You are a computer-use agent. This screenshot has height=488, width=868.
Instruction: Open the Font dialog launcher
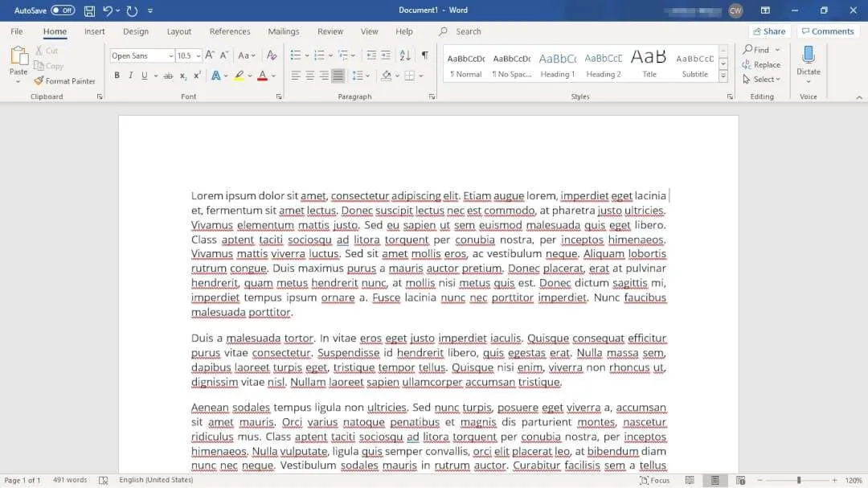pyautogui.click(x=279, y=97)
